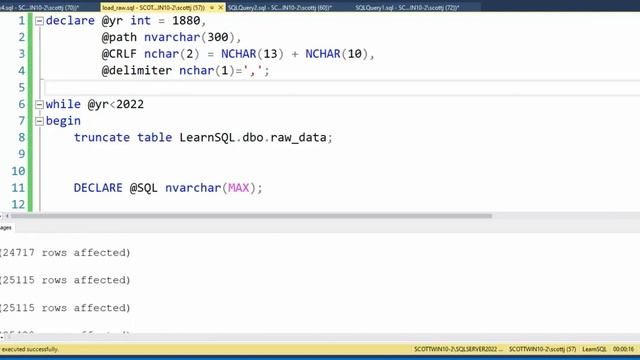Click the SCOTTWIN10-2\SQLSERVER2022 status entry
Screen dimensions: 640x360
point(458,349)
